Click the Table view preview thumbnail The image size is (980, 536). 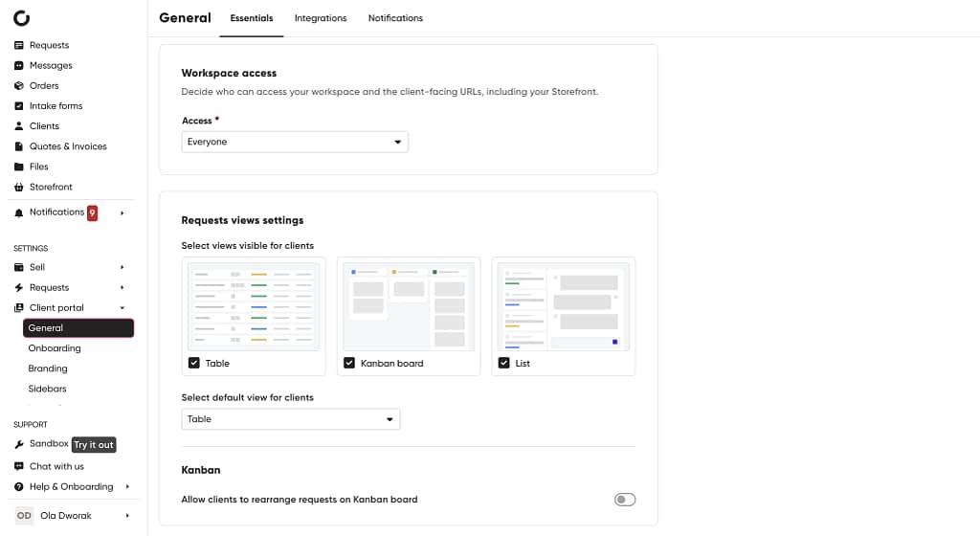(254, 306)
